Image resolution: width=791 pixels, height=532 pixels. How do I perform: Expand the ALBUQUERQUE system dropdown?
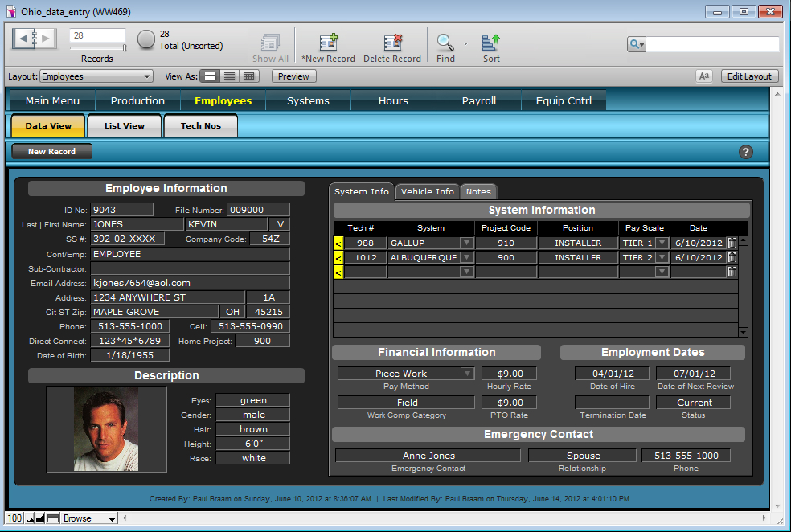point(466,258)
